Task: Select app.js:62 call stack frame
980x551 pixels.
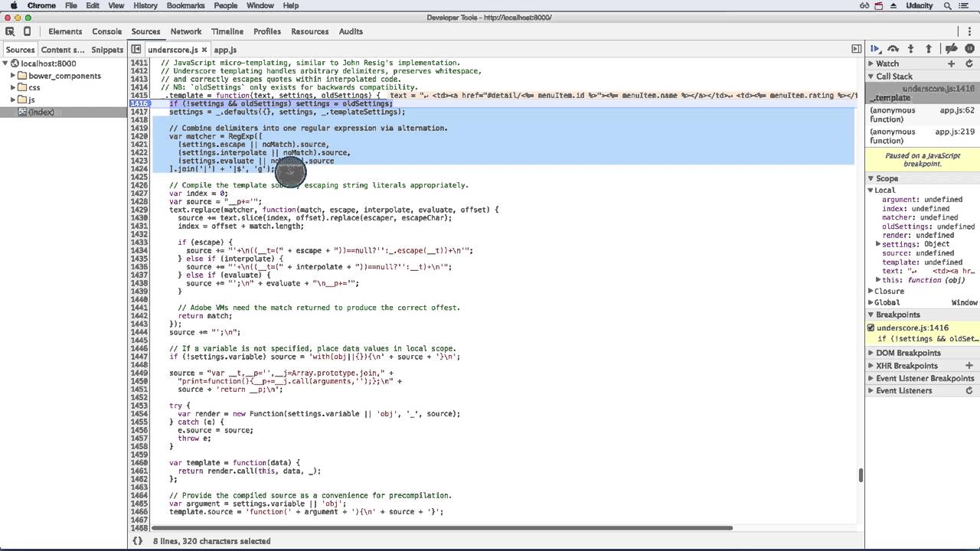Action: [x=923, y=115]
